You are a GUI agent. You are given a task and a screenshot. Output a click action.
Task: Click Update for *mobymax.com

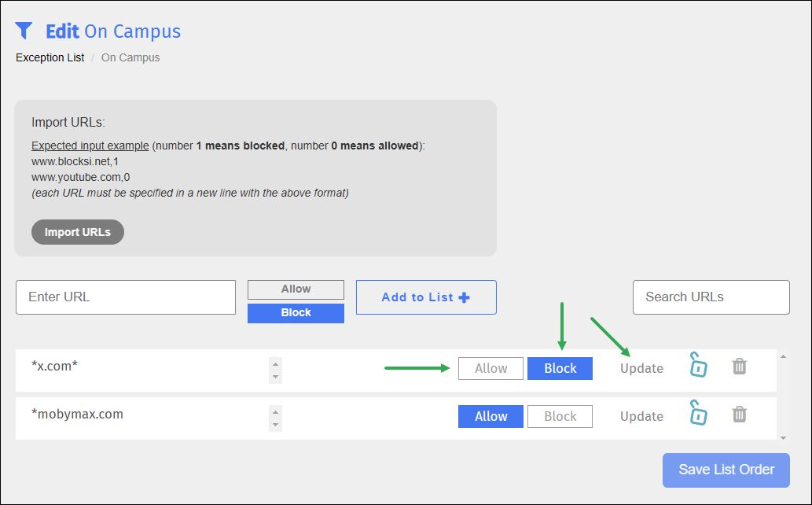tap(641, 416)
